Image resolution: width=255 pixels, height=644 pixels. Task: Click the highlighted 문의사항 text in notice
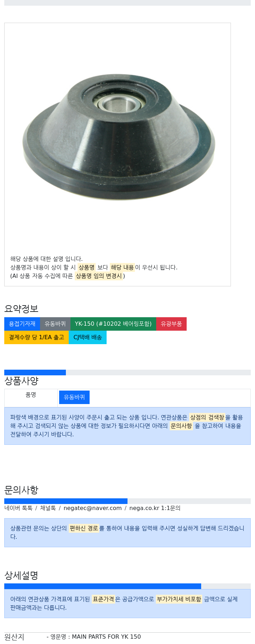click(181, 426)
